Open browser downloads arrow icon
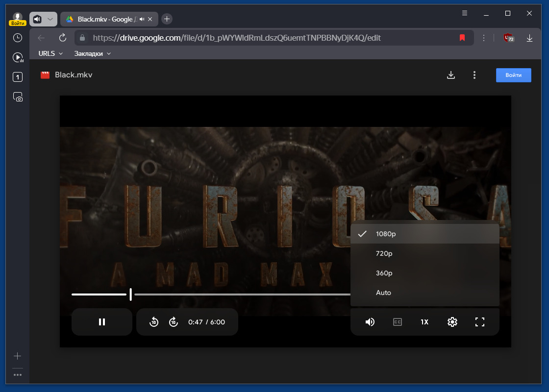Image resolution: width=549 pixels, height=392 pixels. click(529, 38)
